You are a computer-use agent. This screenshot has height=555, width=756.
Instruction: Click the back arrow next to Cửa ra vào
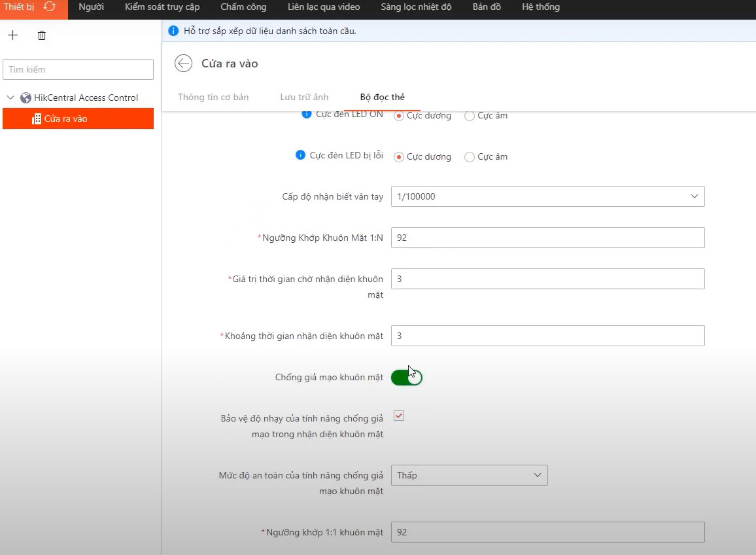click(184, 63)
